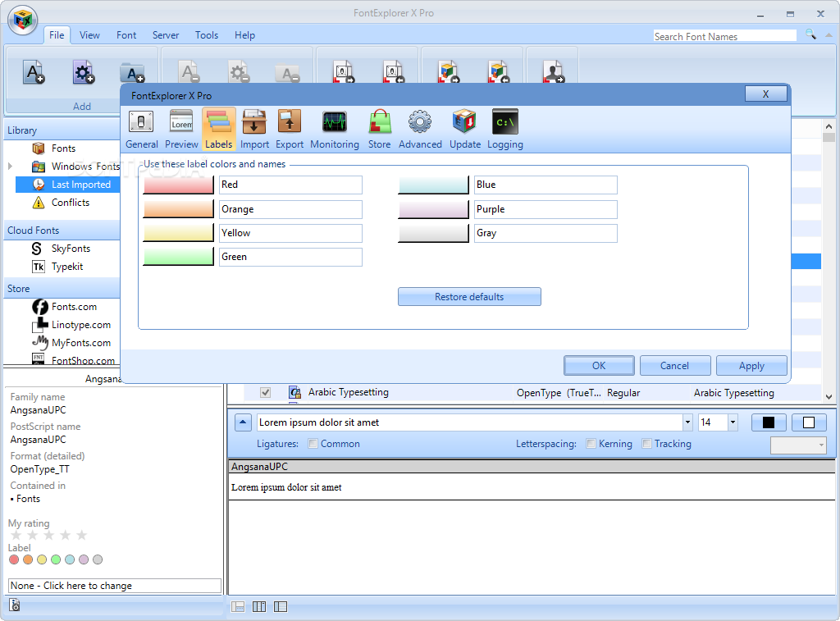Open the Export preferences tab
The height and width of the screenshot is (621, 840).
290,129
